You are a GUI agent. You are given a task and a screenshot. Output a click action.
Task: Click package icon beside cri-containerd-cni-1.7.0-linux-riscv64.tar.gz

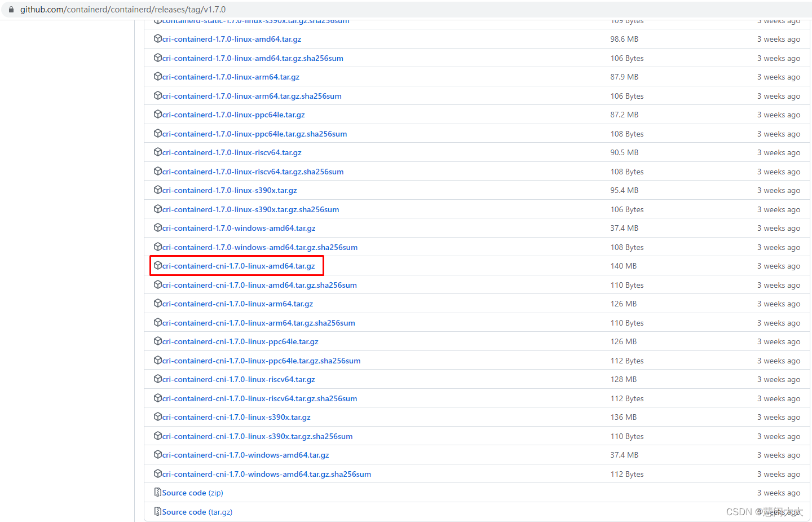tap(158, 379)
